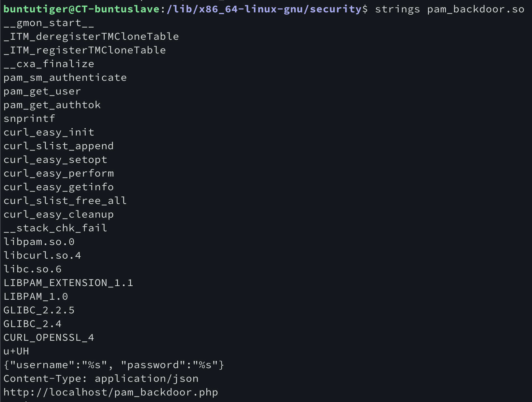Screen dimensions: 532x402
Task: Click the strings command word
Action: point(397,9)
